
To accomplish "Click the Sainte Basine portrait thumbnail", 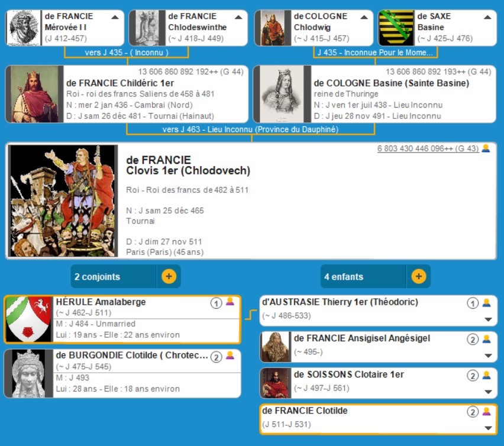I will (278, 94).
